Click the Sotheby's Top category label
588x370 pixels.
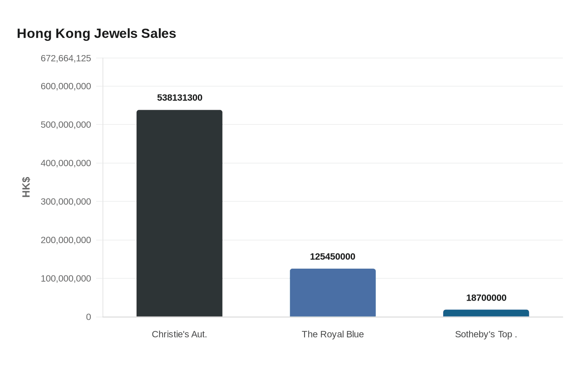click(486, 334)
